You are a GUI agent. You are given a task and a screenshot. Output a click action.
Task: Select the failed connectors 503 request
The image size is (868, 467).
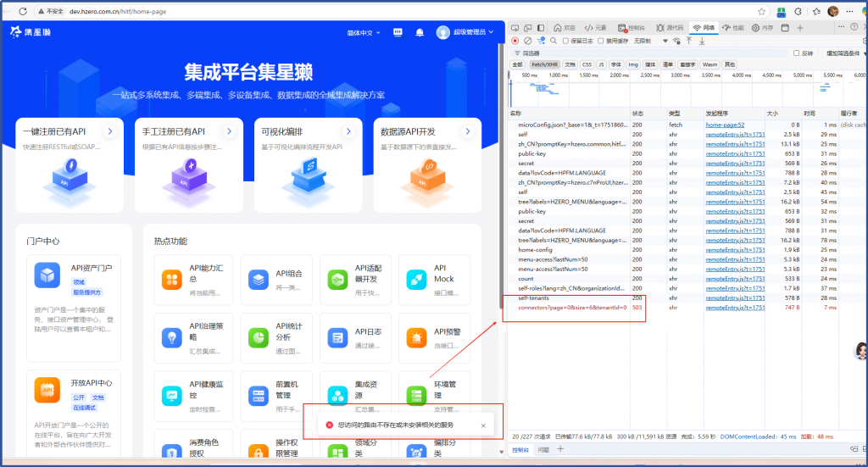(x=572, y=307)
